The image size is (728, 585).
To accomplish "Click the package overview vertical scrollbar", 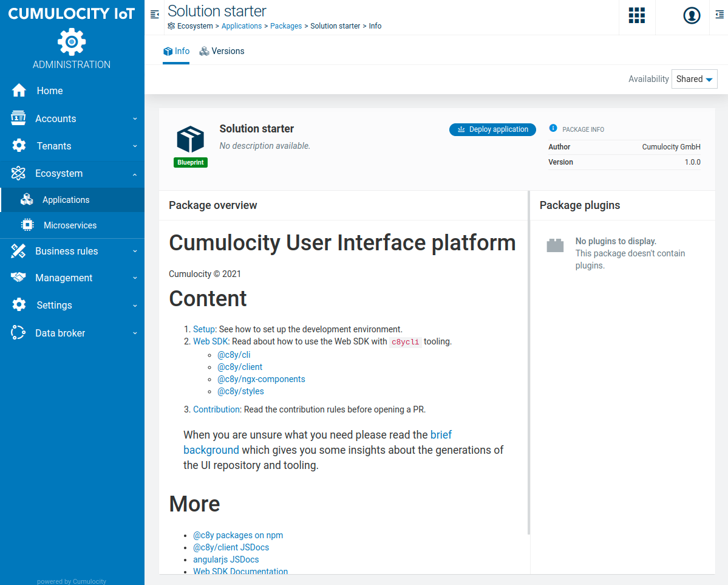I will (529, 364).
